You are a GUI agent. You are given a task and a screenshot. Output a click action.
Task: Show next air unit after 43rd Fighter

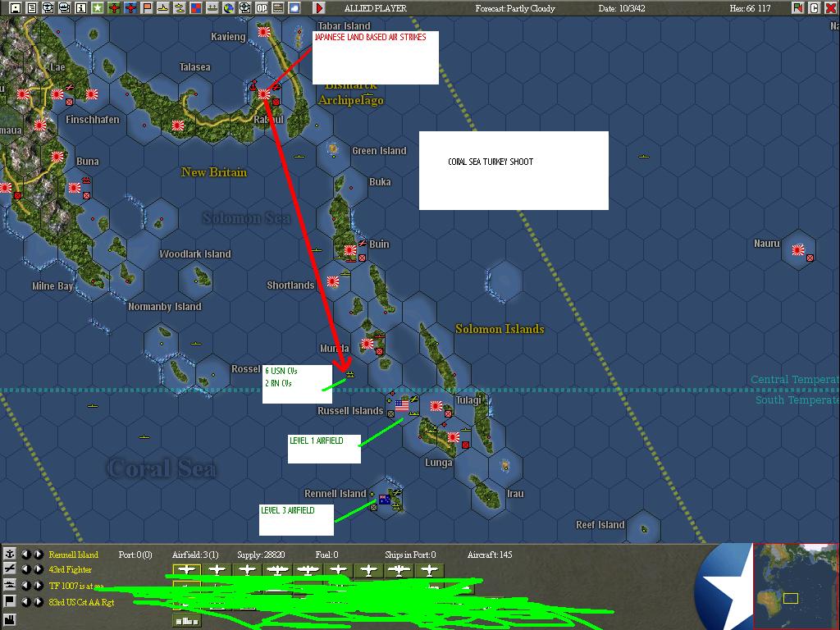(38, 569)
